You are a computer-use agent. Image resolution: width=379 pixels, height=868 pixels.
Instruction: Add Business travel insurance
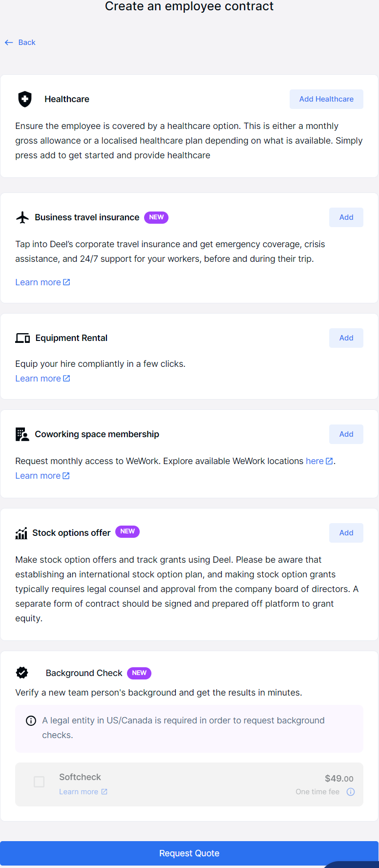click(x=346, y=217)
